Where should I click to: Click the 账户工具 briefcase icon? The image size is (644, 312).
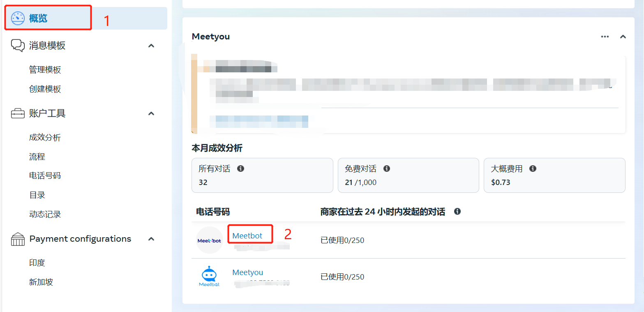coord(18,113)
